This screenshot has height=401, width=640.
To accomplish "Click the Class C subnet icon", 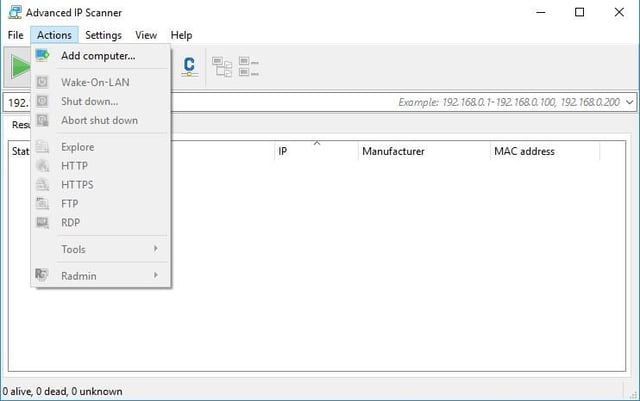I will click(189, 67).
